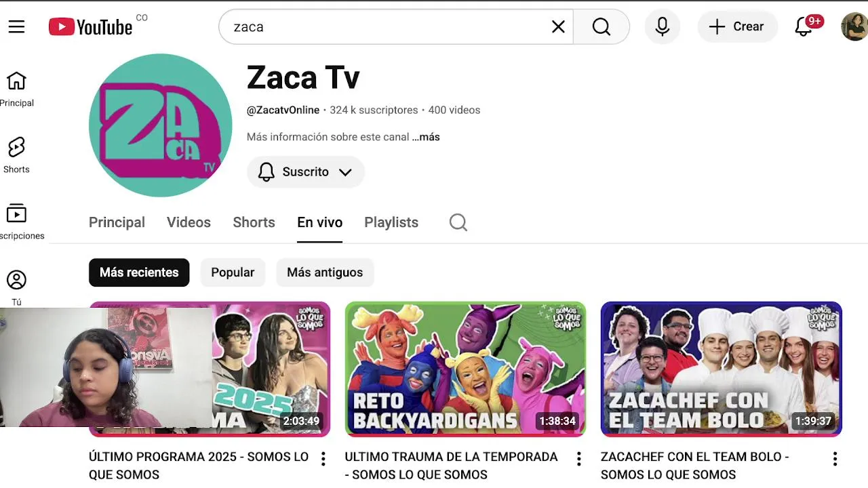The image size is (868, 488).
Task: Click the Crear button
Action: coord(737,26)
